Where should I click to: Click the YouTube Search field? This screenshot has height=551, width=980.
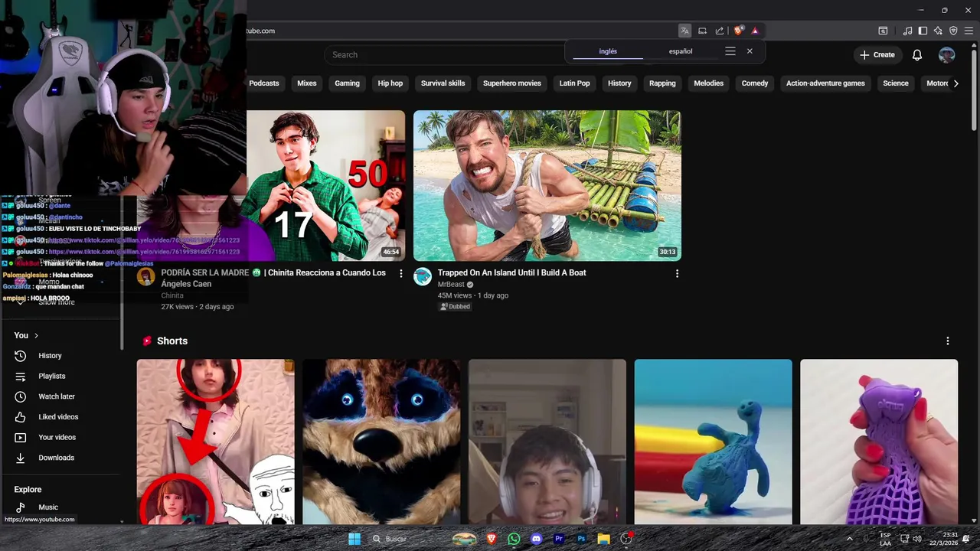pyautogui.click(x=444, y=55)
